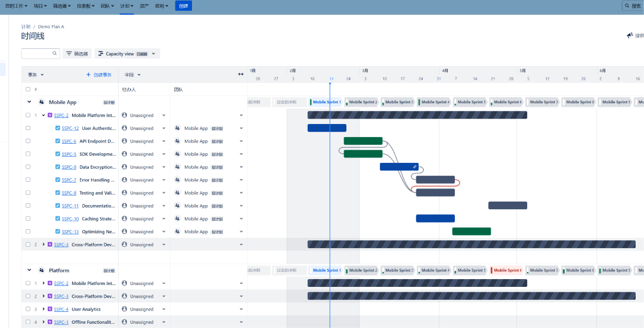Collapse the Platform team group
The image size is (644, 328).
29,270
